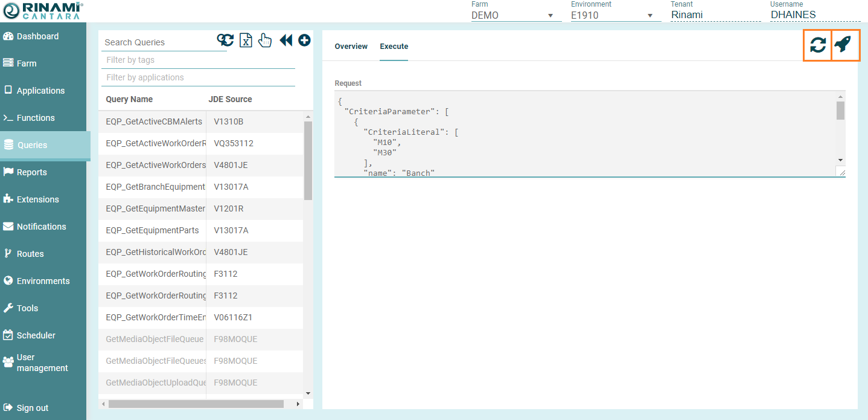The image size is (868, 420).
Task: Collapse query list with double-arrow icon
Action: point(286,40)
